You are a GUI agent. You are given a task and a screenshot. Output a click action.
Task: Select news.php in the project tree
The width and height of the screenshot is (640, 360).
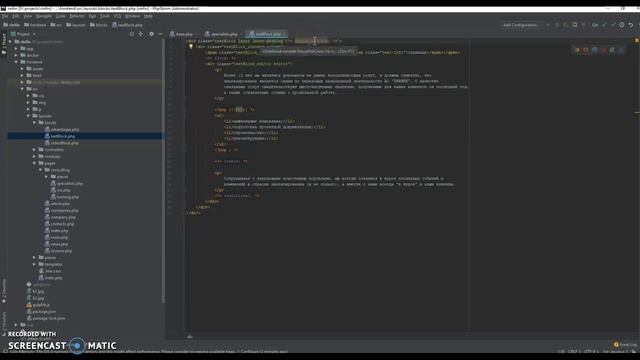pyautogui.click(x=56, y=244)
